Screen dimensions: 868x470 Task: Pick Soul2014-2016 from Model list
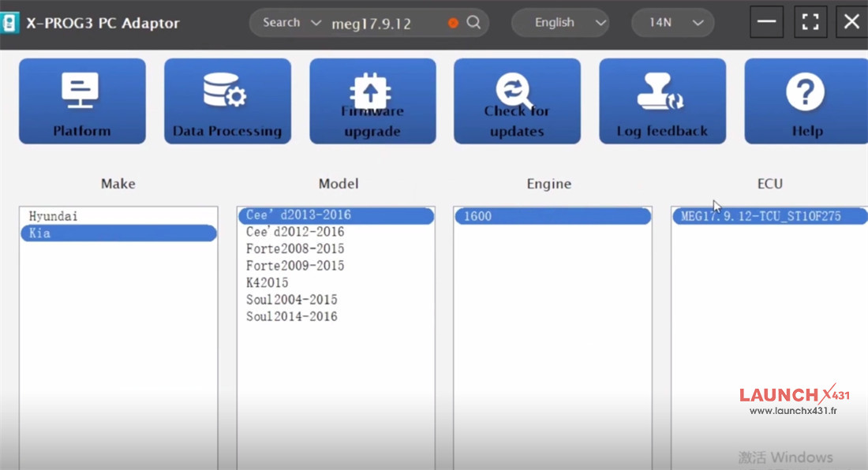click(x=292, y=316)
